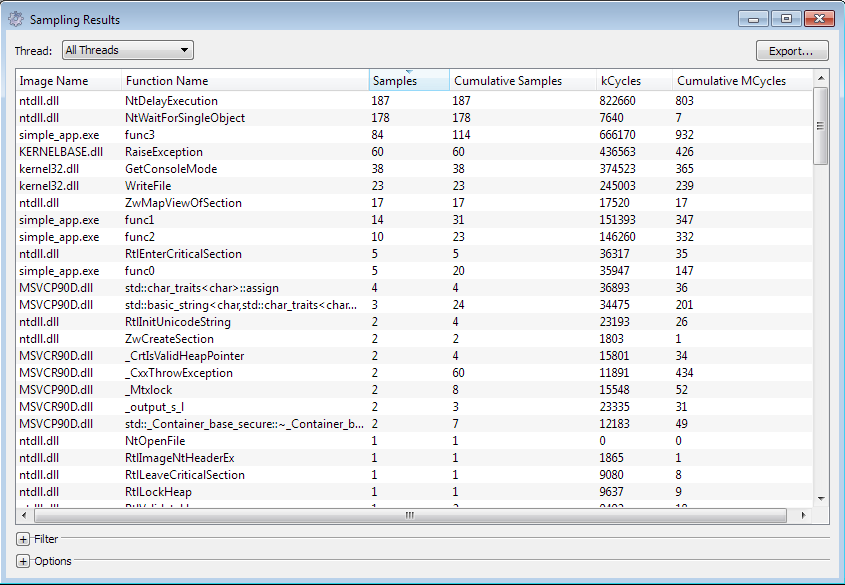Expand the Options section
Screen dimensions: 845x585
[x=23, y=561]
